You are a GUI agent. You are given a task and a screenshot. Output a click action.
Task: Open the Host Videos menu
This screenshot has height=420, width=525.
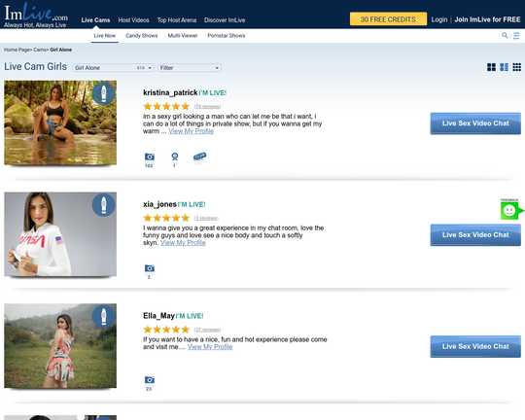point(133,20)
